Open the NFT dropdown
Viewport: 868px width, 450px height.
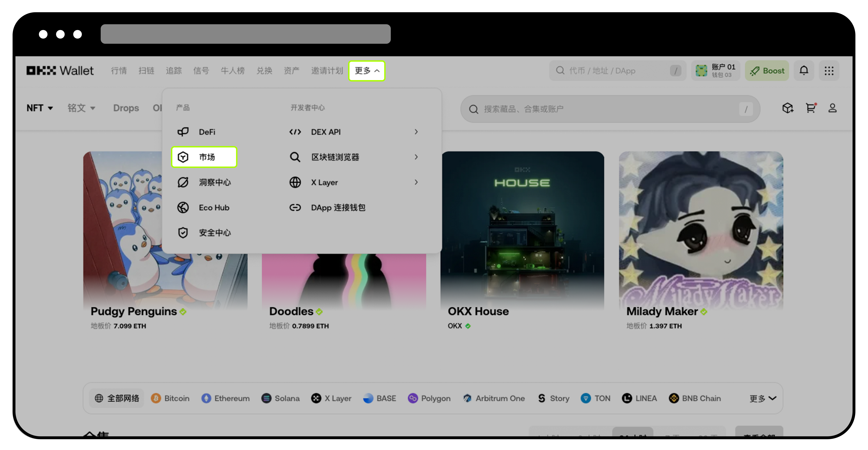(x=40, y=108)
